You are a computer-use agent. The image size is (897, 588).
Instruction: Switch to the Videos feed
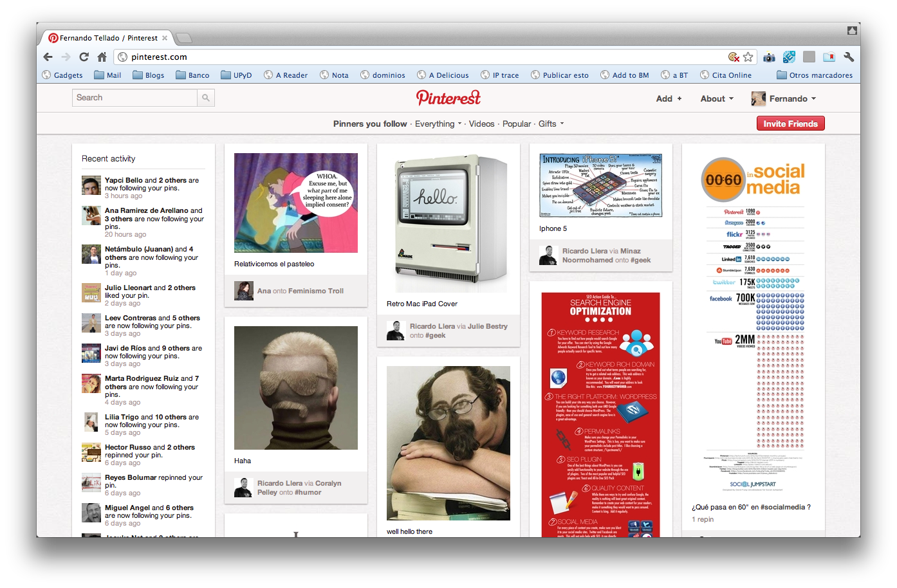[x=481, y=124]
